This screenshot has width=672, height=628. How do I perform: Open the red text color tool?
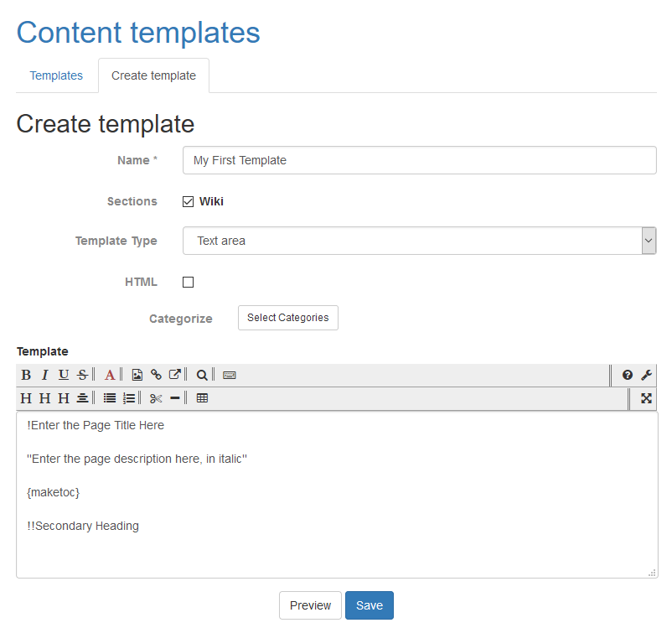pos(110,375)
